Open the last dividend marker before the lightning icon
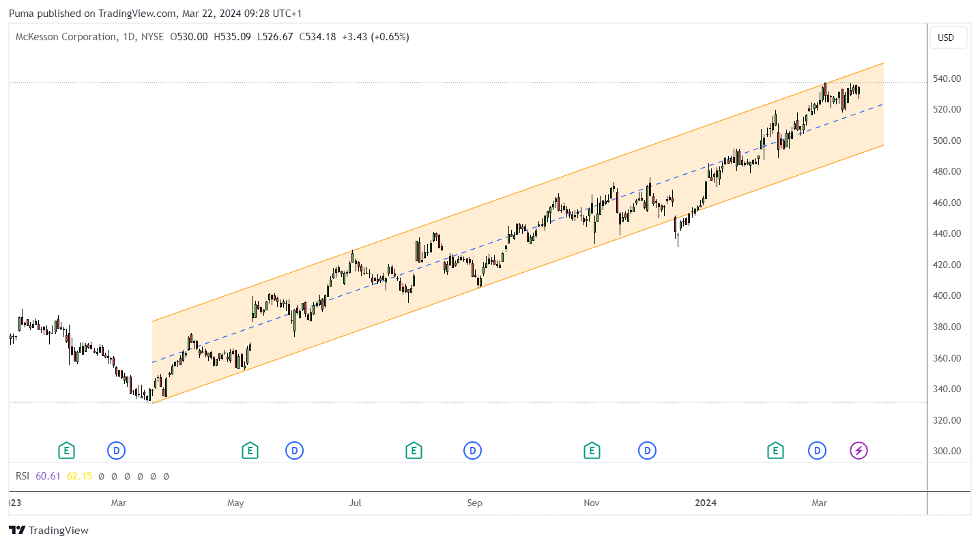This screenshot has height=545, width=980. [817, 450]
